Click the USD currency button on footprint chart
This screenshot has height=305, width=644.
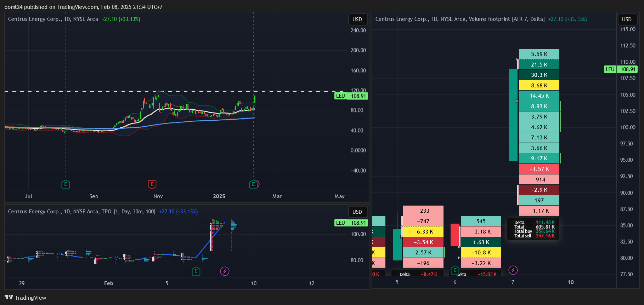(x=627, y=19)
